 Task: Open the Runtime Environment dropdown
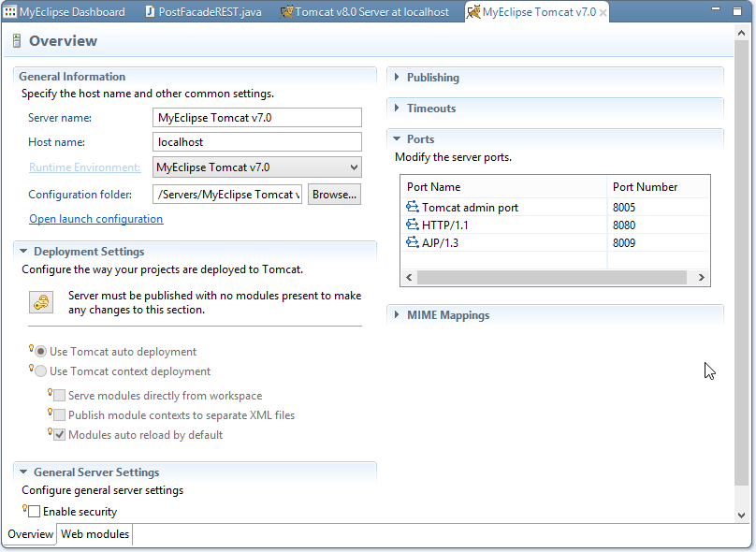click(x=353, y=167)
